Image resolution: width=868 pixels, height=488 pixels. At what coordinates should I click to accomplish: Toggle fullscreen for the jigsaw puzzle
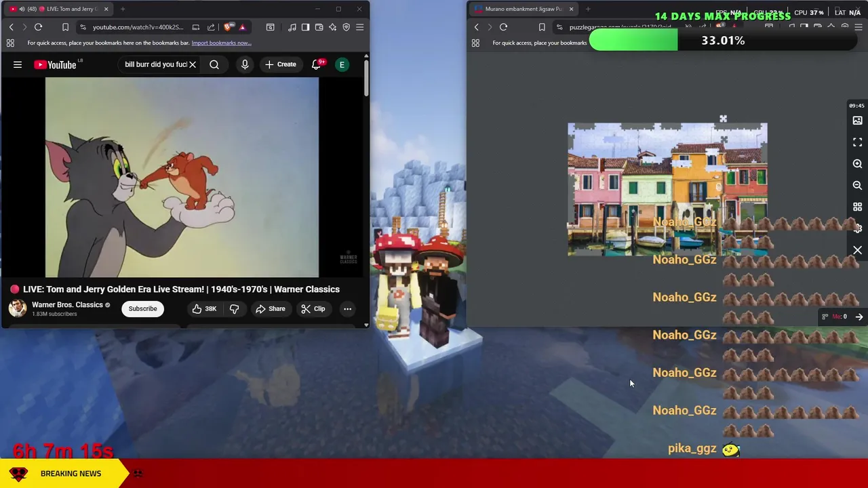pyautogui.click(x=857, y=142)
